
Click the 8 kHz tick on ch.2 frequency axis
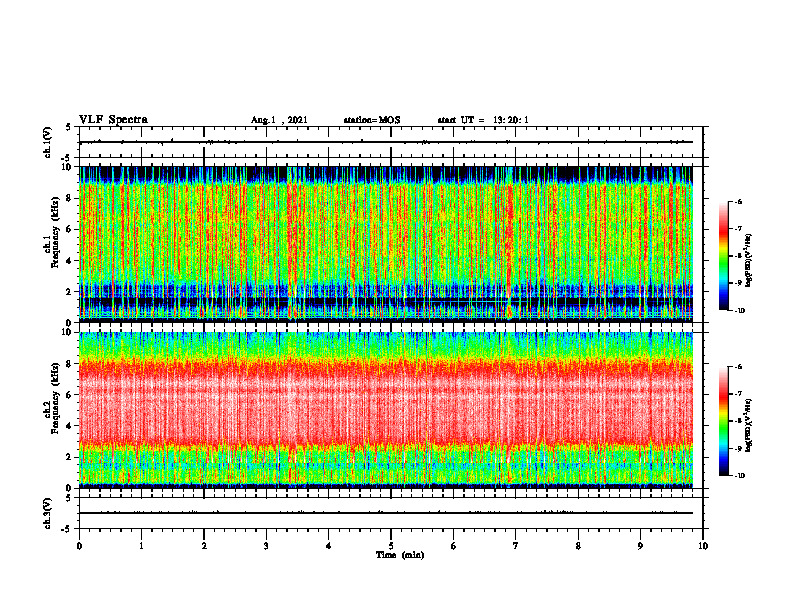click(70, 364)
